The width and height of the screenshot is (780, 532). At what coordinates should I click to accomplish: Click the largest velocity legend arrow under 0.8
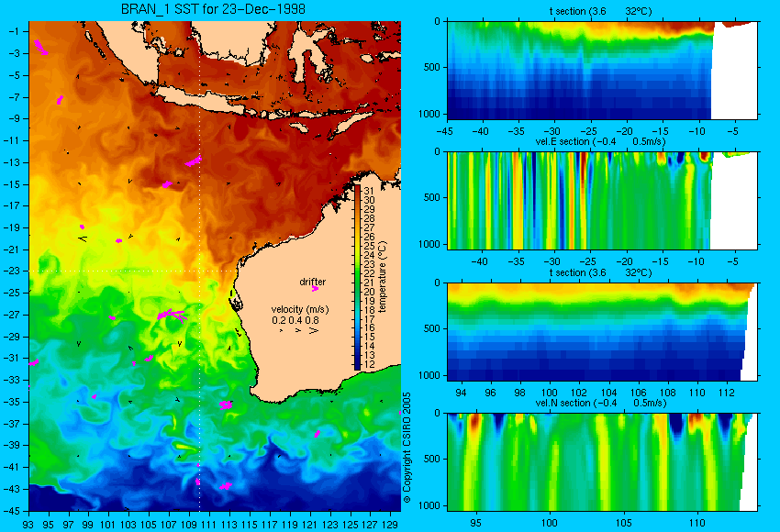click(x=314, y=330)
